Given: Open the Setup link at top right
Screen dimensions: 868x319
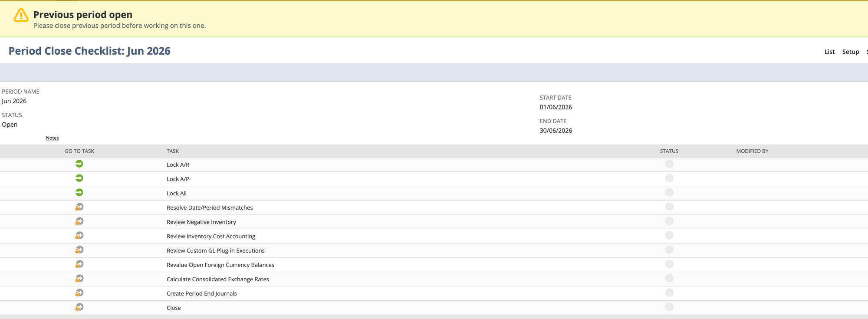Looking at the screenshot, I should pyautogui.click(x=851, y=52).
